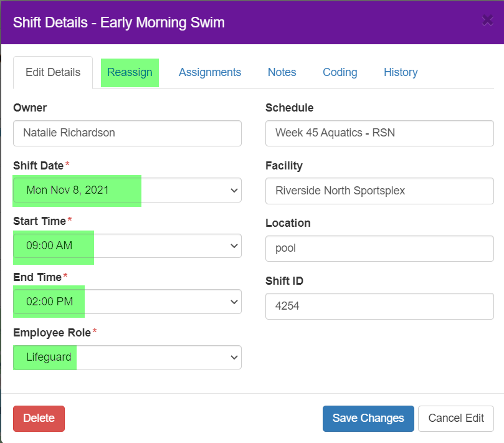The height and width of the screenshot is (443, 504).
Task: Open the End Time dropdown
Action: 127,302
